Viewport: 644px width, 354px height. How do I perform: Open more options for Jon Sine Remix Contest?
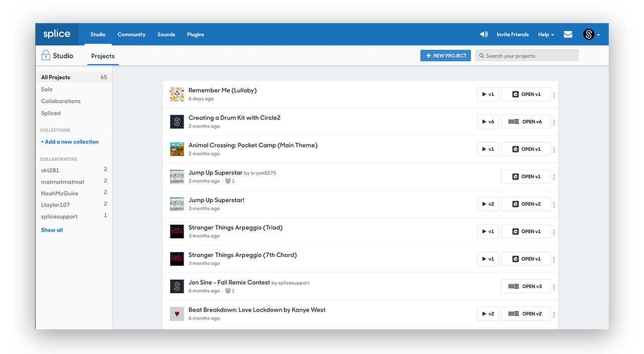coord(554,287)
